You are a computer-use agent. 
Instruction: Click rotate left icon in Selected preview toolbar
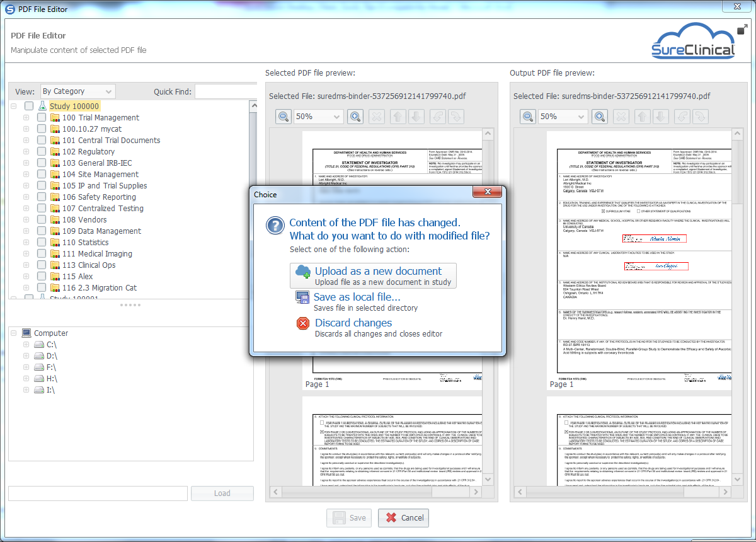pos(437,117)
